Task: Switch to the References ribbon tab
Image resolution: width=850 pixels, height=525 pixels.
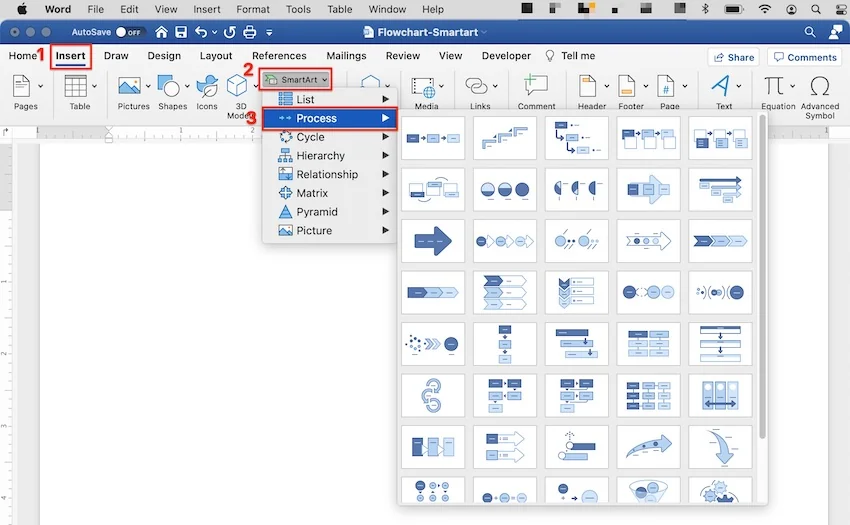Action: pos(279,55)
